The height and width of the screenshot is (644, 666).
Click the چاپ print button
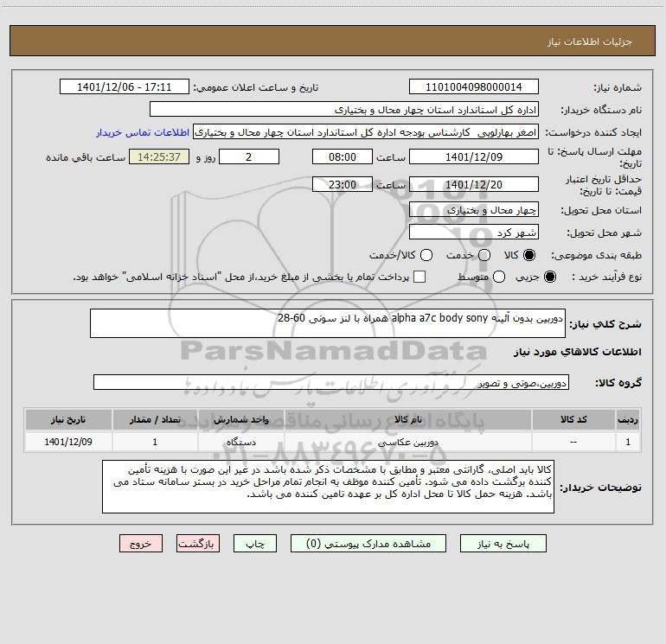[255, 544]
